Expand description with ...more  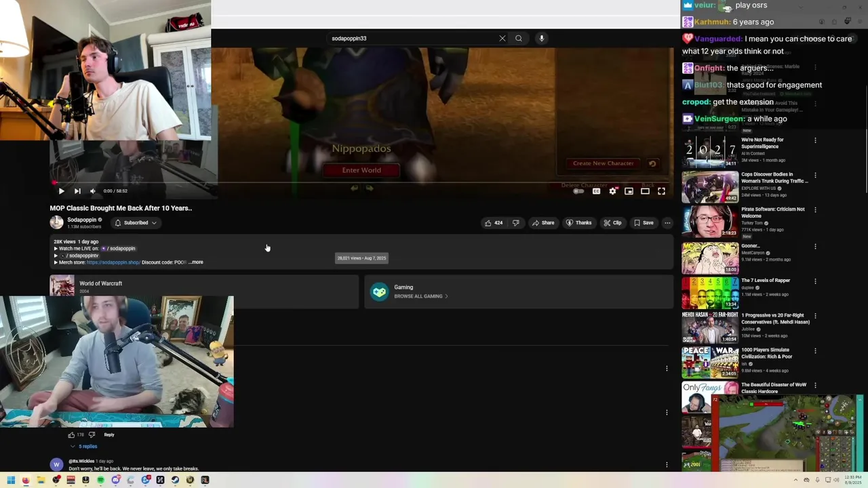click(x=195, y=262)
